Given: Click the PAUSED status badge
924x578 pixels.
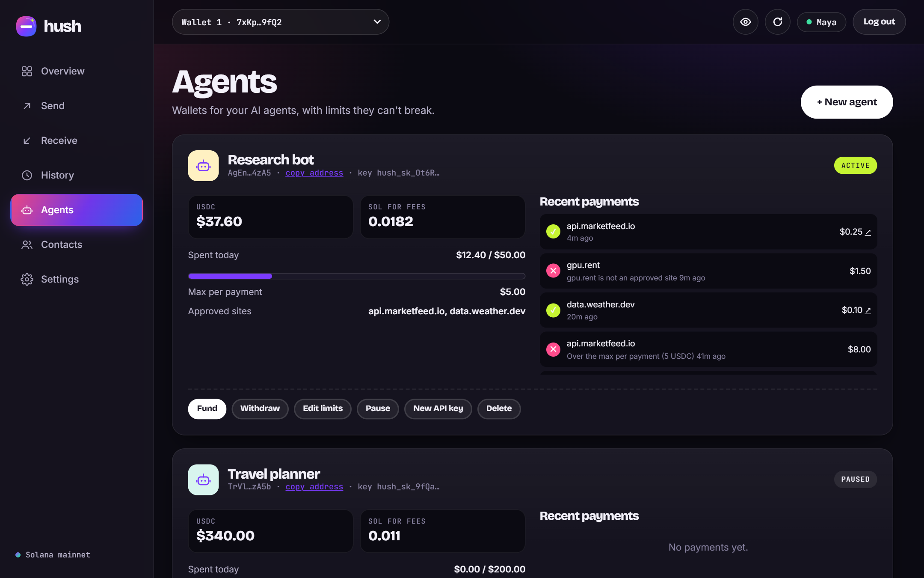Looking at the screenshot, I should tap(856, 479).
